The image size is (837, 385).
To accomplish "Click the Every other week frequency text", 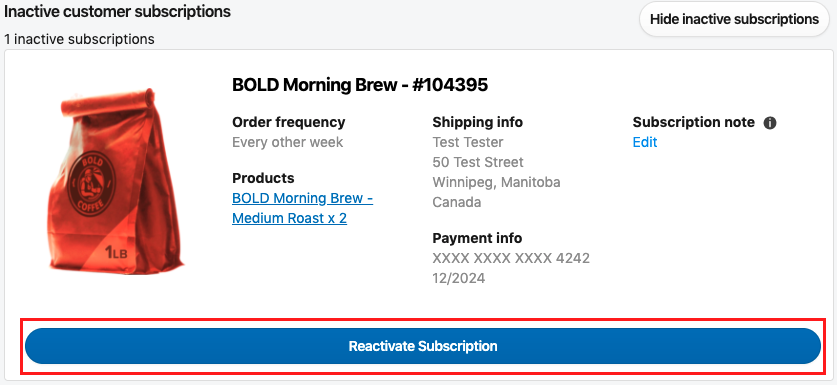I will tap(287, 142).
